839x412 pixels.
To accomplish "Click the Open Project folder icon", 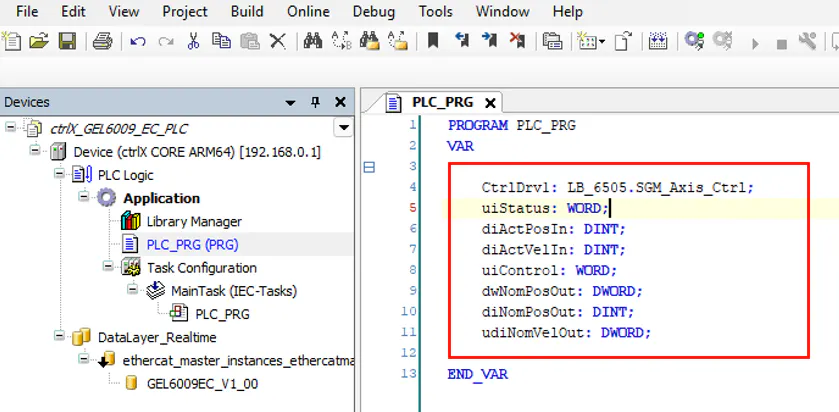I will pos(39,42).
